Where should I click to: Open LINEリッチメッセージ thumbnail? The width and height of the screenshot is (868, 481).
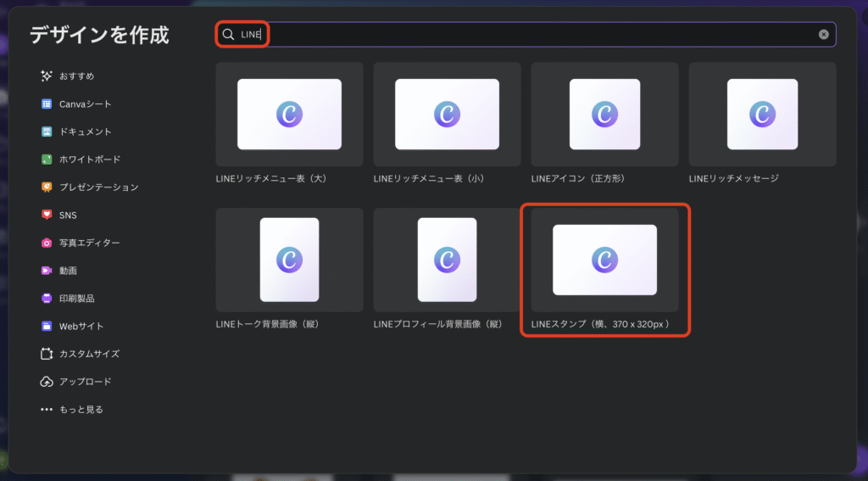762,115
